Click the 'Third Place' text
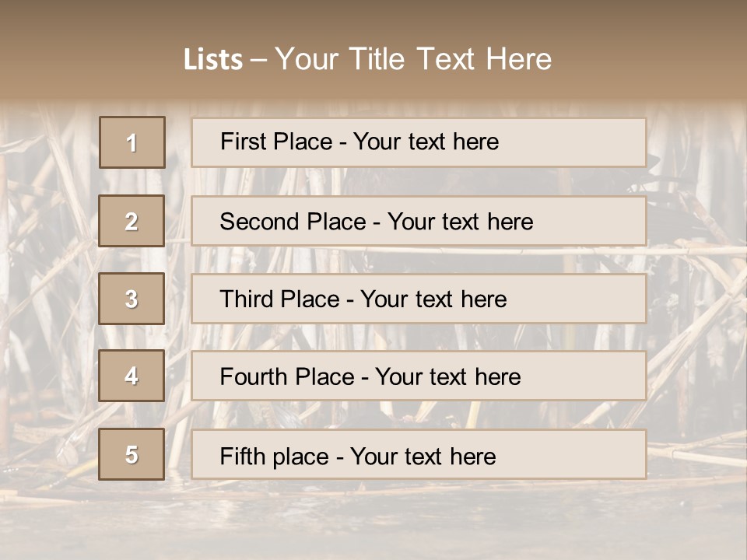 pyautogui.click(x=363, y=299)
